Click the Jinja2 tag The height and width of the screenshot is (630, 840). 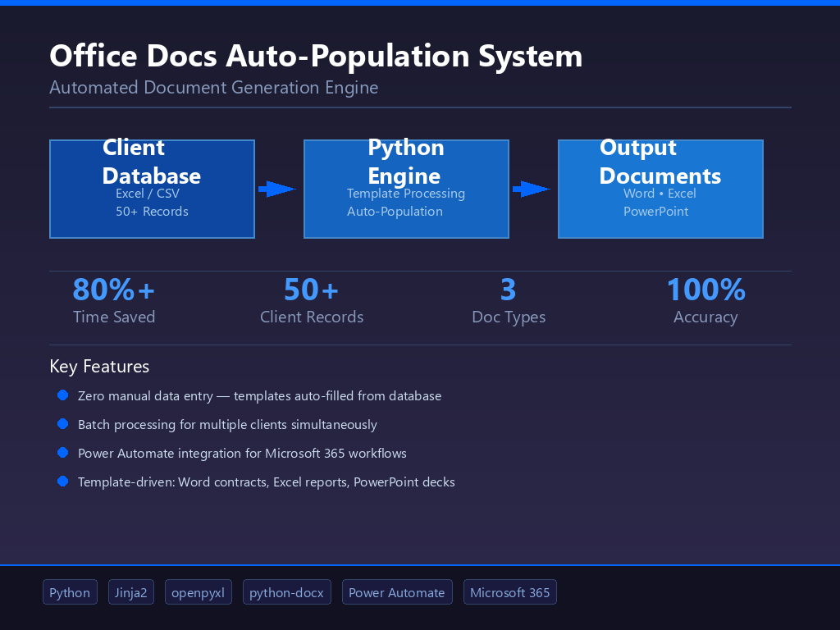tap(131, 592)
